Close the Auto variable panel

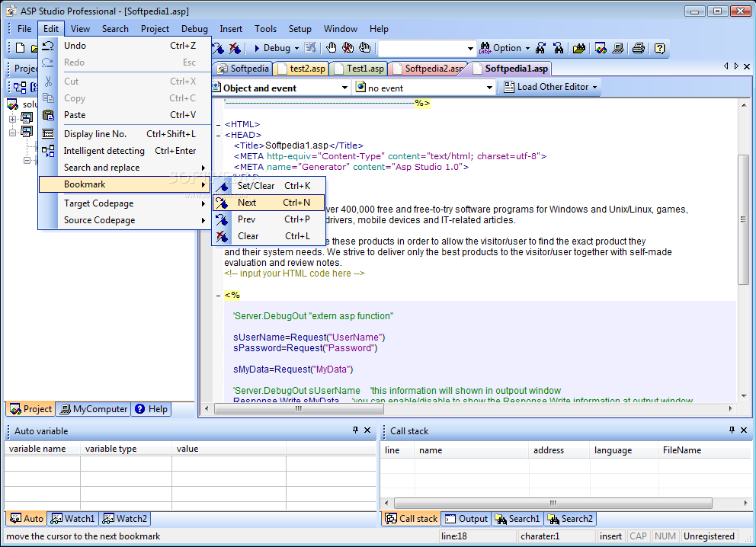coord(367,430)
